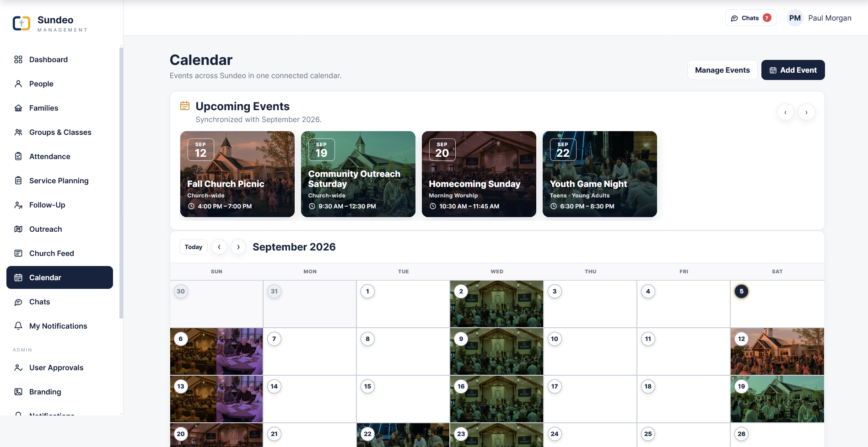
Task: Click the Branding image icon
Action: click(x=18, y=392)
